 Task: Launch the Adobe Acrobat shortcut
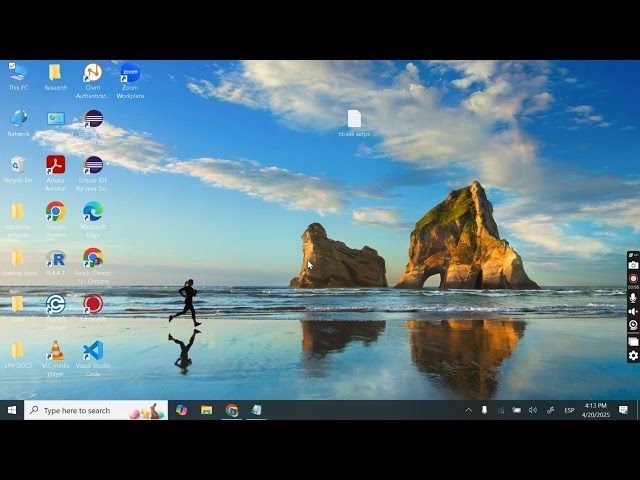(56, 173)
